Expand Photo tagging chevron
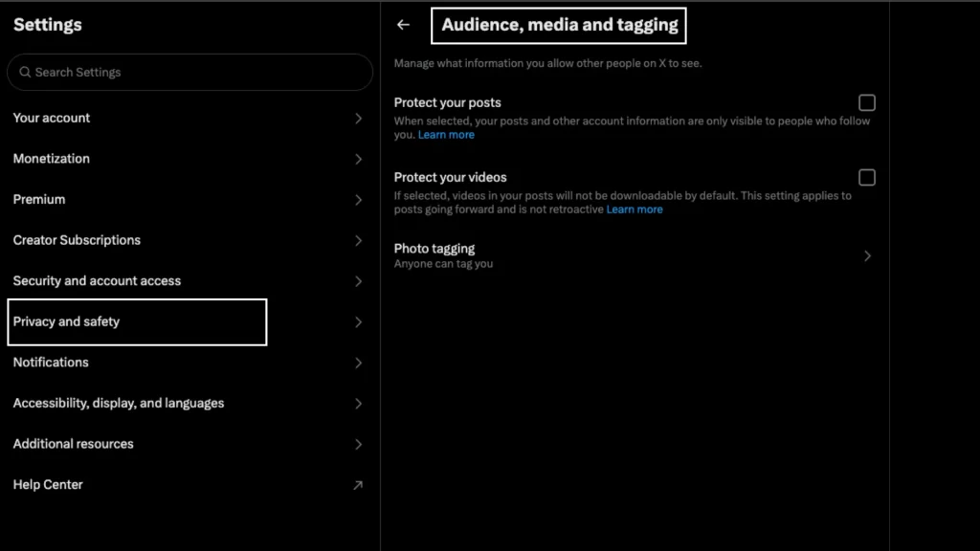 [867, 256]
